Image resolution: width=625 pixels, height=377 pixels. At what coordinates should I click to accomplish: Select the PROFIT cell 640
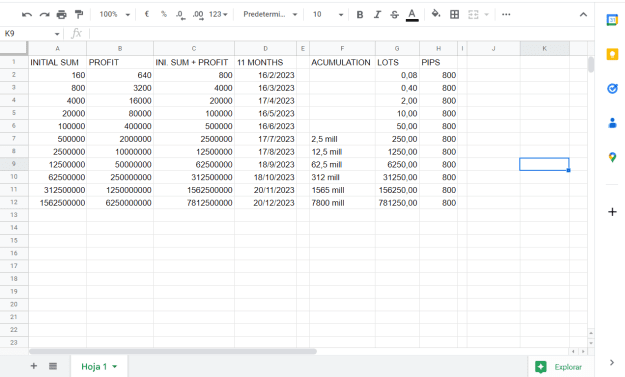pos(120,75)
